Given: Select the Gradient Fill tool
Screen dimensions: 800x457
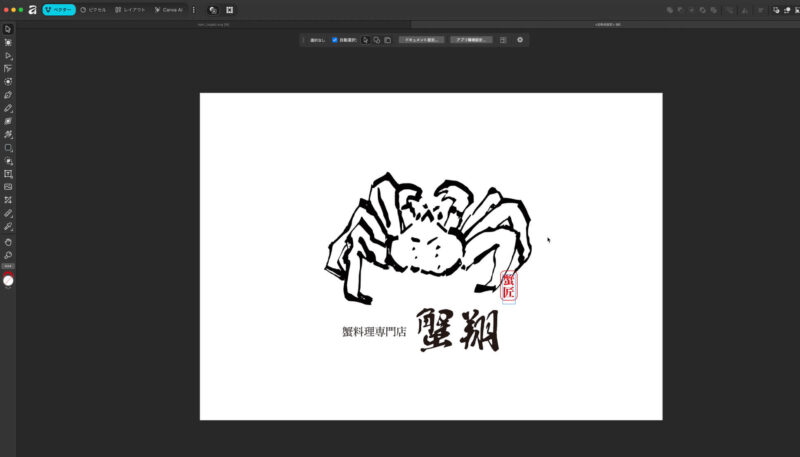Looking at the screenshot, I should click(x=8, y=121).
